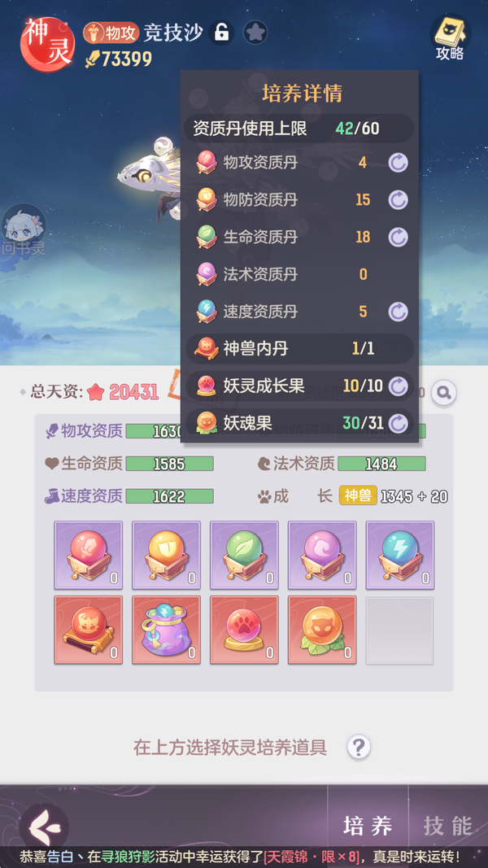
Task: Tap the 问书灵 assistant avatar
Action: 23,231
